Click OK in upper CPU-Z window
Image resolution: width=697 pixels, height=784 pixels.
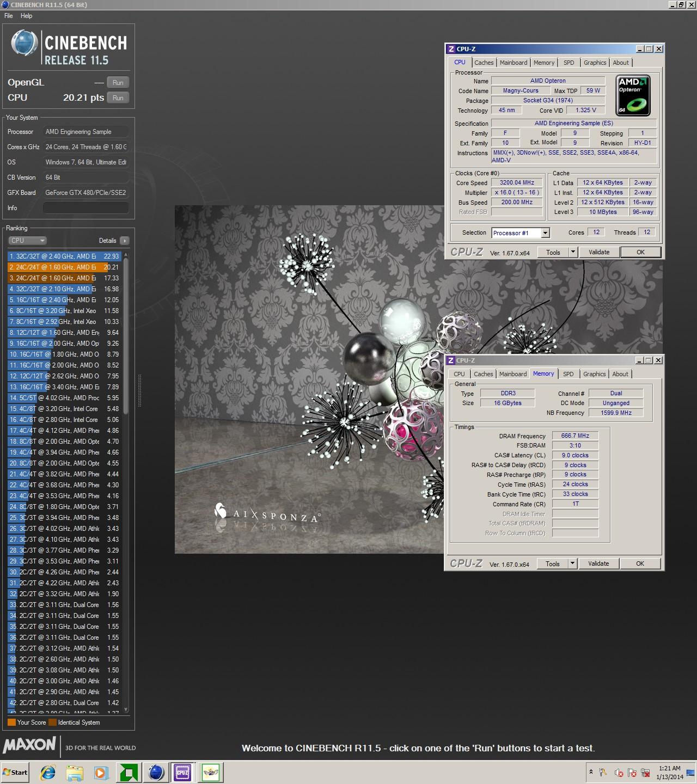[x=640, y=252]
